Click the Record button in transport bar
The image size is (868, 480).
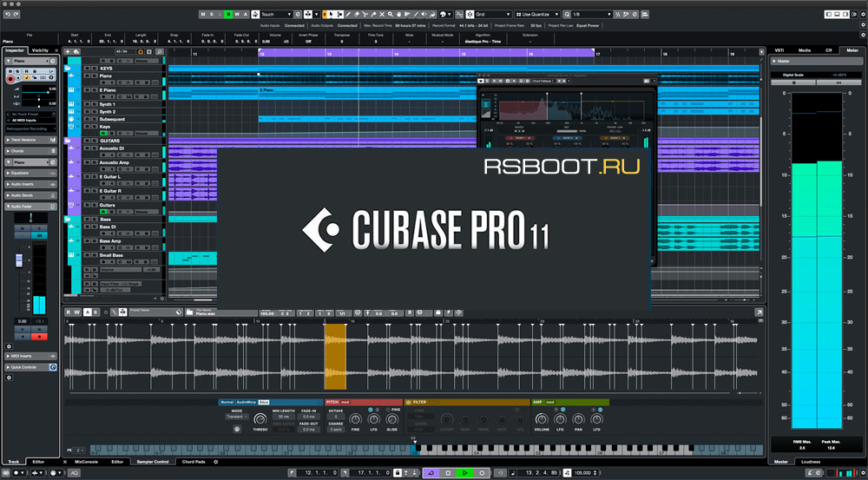[482, 473]
